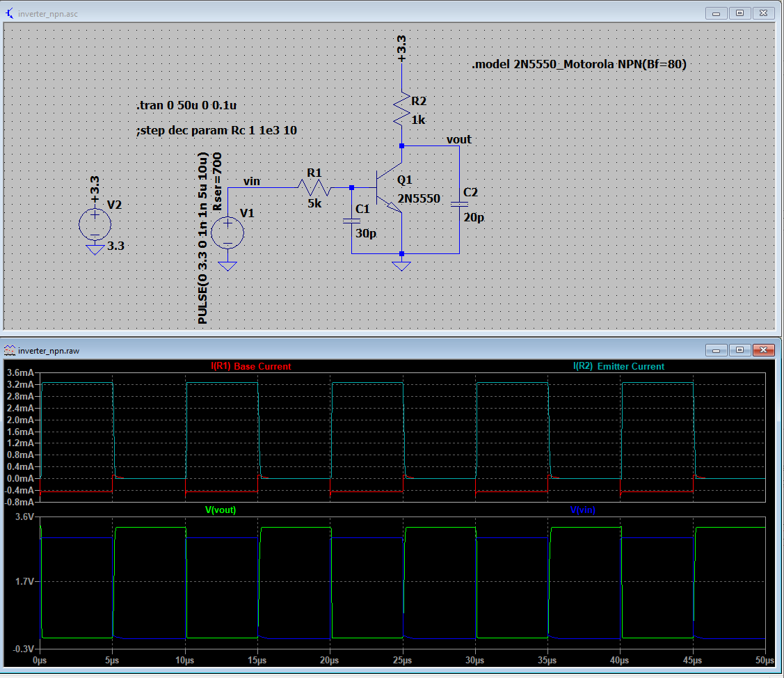Image resolution: width=784 pixels, height=678 pixels.
Task: Click the ground symbol below transistor emitter
Action: (401, 266)
